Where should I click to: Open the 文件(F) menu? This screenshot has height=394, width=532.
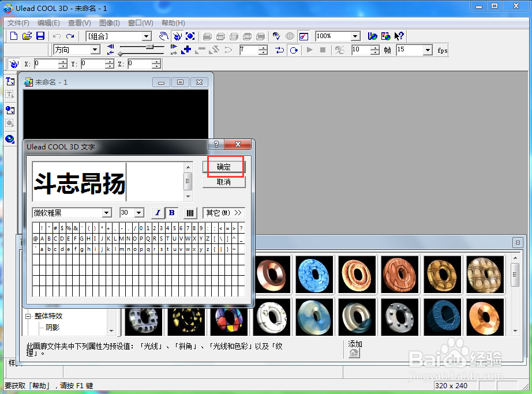18,23
